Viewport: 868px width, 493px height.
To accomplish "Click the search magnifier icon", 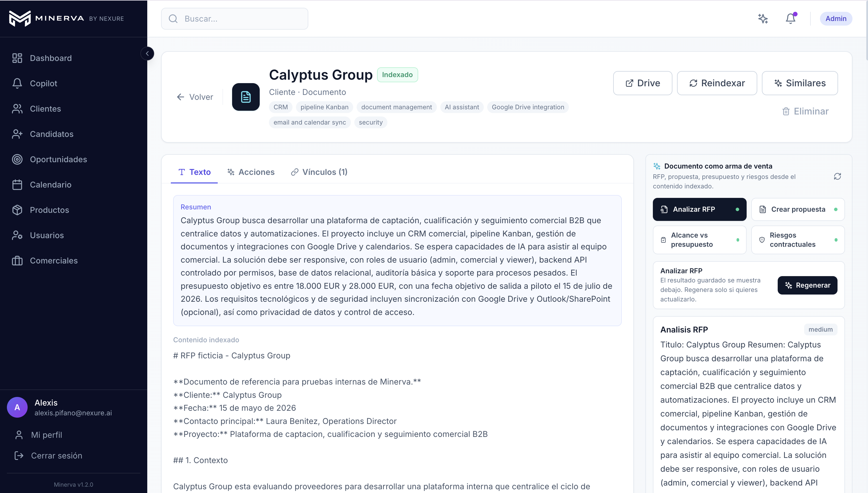I will pyautogui.click(x=173, y=19).
